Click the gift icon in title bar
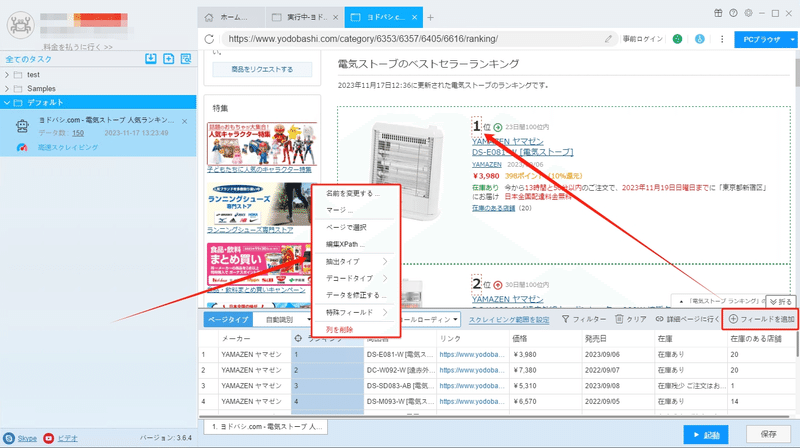This screenshot has width=800, height=448. coord(718,13)
